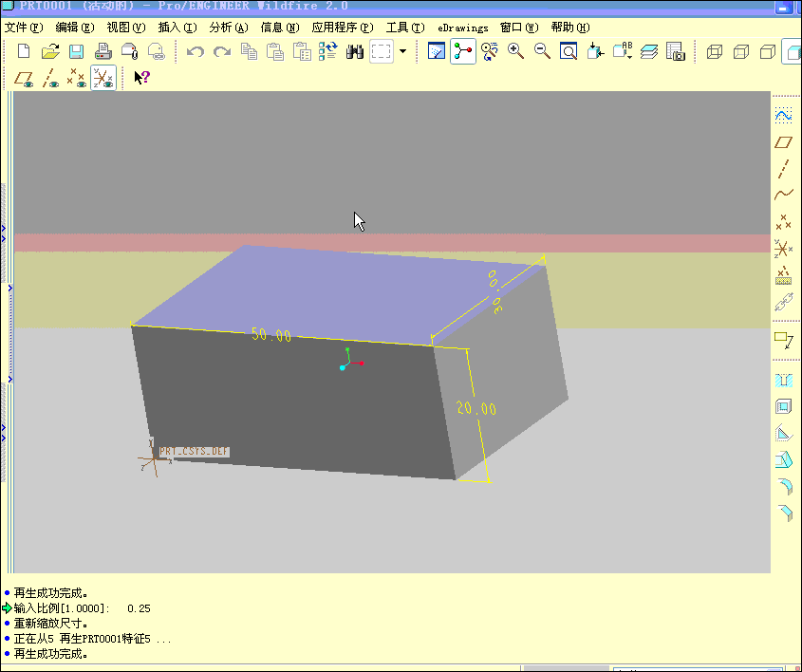Viewport: 802px width, 672px height.
Task: Click Orient mode icon
Action: coord(490,51)
